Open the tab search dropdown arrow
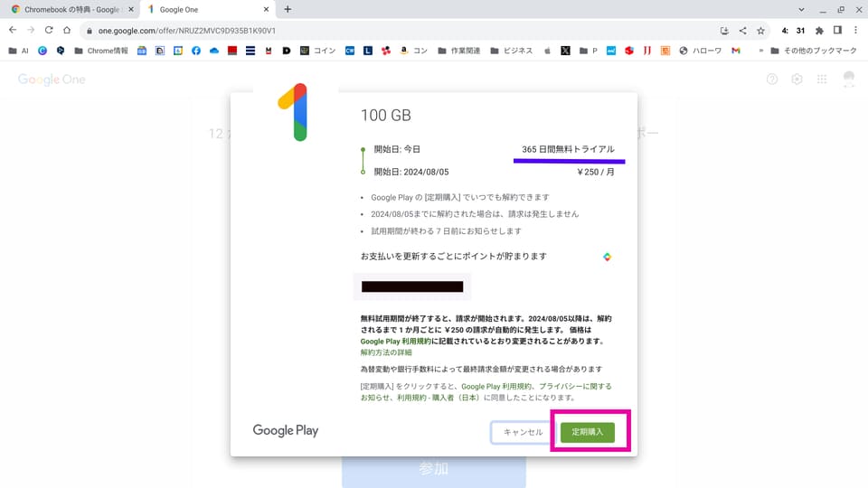 click(x=801, y=9)
